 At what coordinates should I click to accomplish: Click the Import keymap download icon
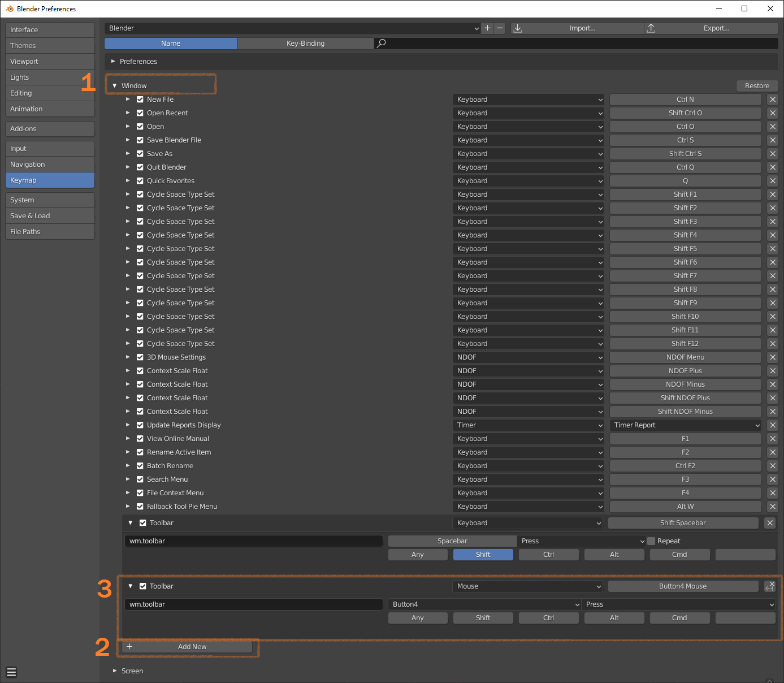pos(518,28)
